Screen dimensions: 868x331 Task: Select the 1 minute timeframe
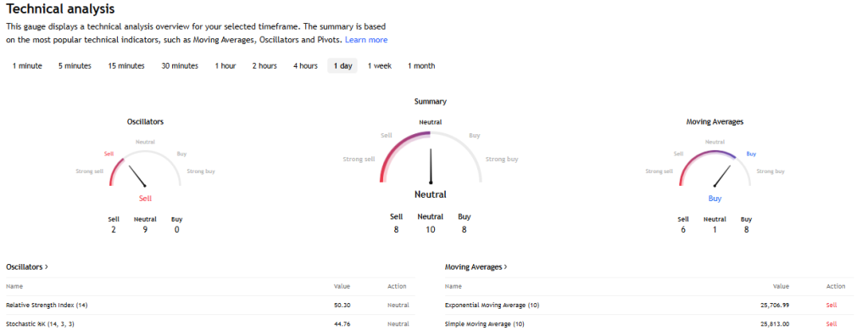27,66
